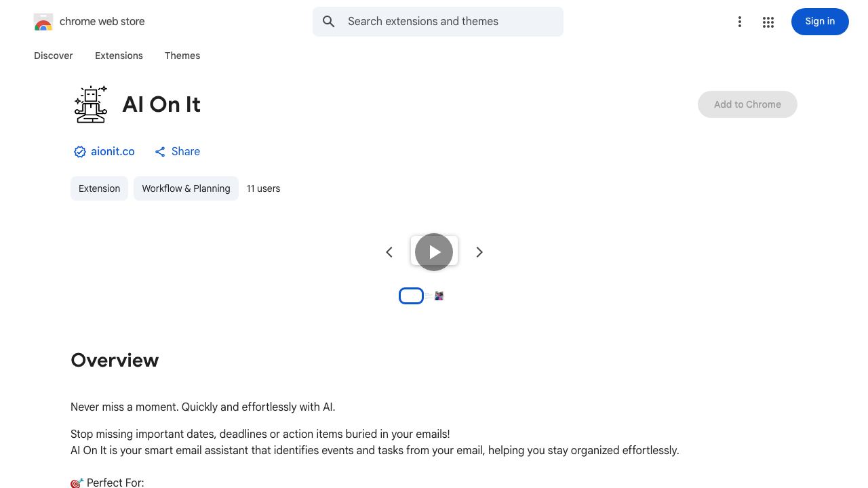Open the Google apps grid launcher

click(x=768, y=22)
